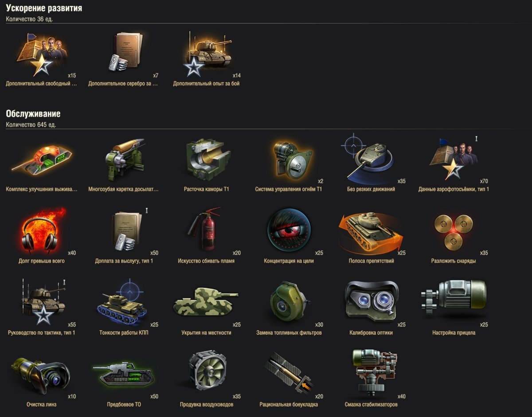Click the 'Дополнительный опыт за бой' label
The height and width of the screenshot is (417, 532).
point(206,83)
